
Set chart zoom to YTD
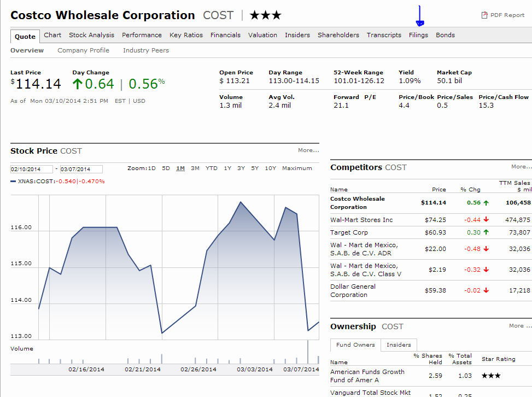click(x=212, y=168)
